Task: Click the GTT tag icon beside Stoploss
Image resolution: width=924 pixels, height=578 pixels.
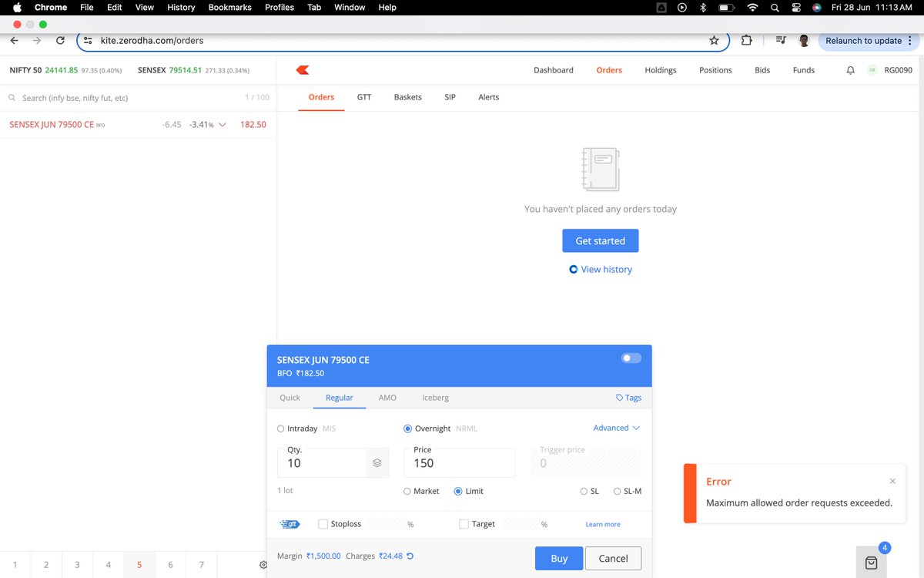Action: tap(290, 524)
